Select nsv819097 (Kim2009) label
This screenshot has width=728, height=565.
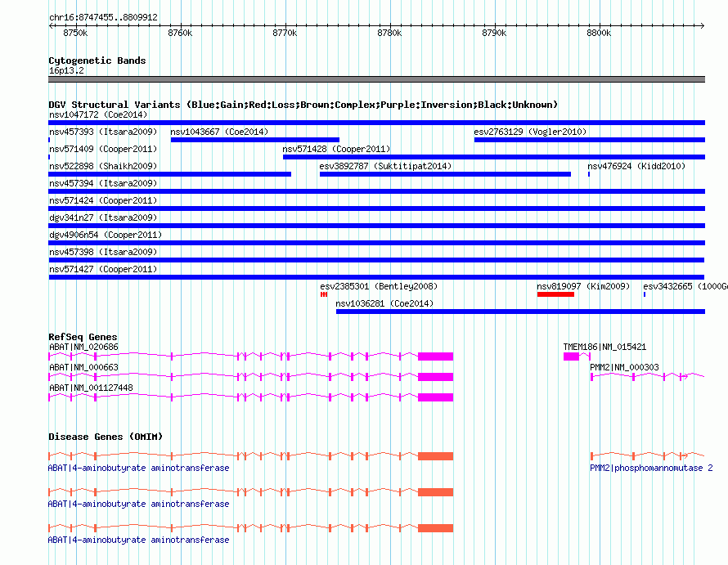(583, 286)
